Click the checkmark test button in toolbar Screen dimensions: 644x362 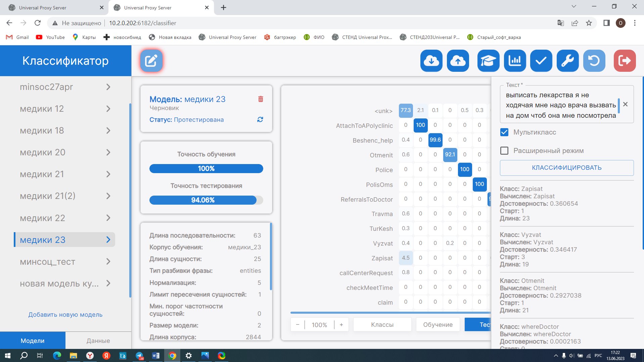(x=541, y=61)
